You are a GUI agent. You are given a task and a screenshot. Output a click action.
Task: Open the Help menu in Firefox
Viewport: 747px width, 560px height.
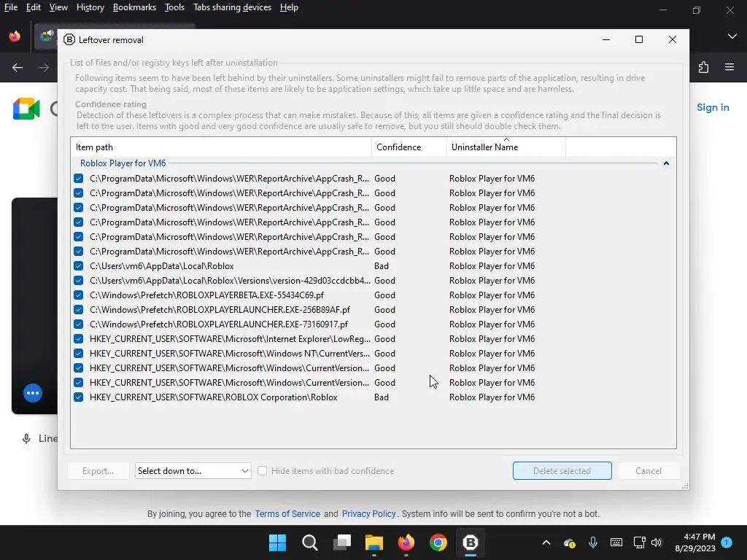click(x=289, y=7)
